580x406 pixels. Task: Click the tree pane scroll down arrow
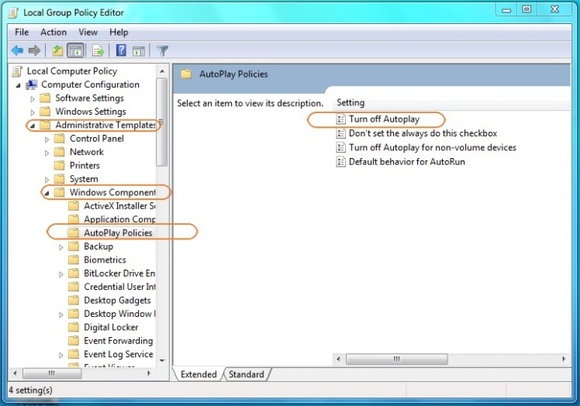click(x=162, y=360)
